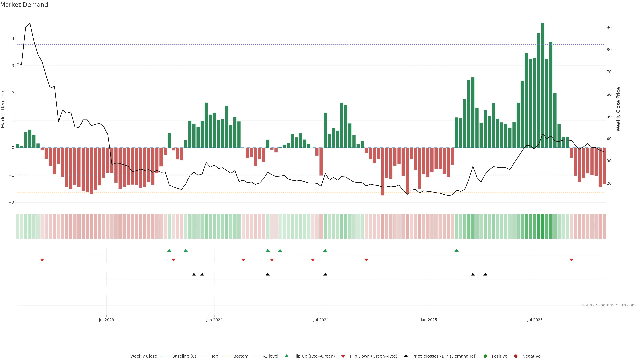Click the first red flip-down marker

point(42,260)
